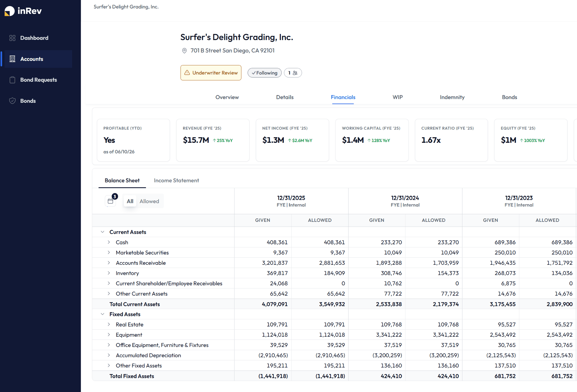
Task: Expand the Cash row
Action: point(109,242)
